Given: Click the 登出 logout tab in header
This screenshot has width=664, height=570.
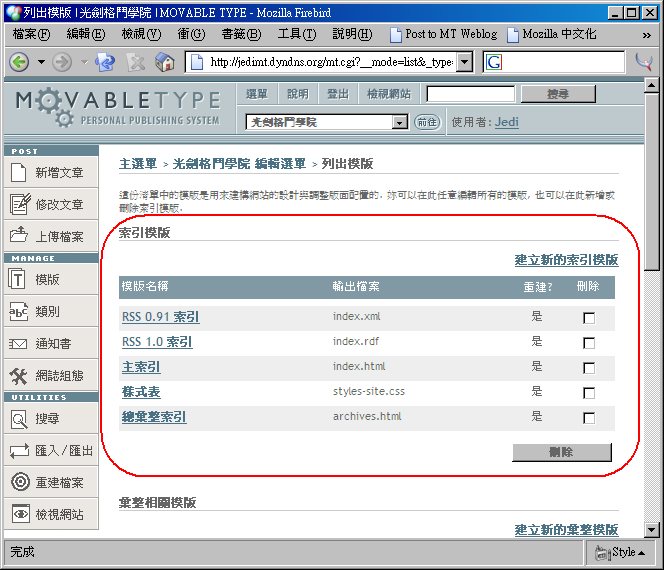Looking at the screenshot, I should click(338, 94).
